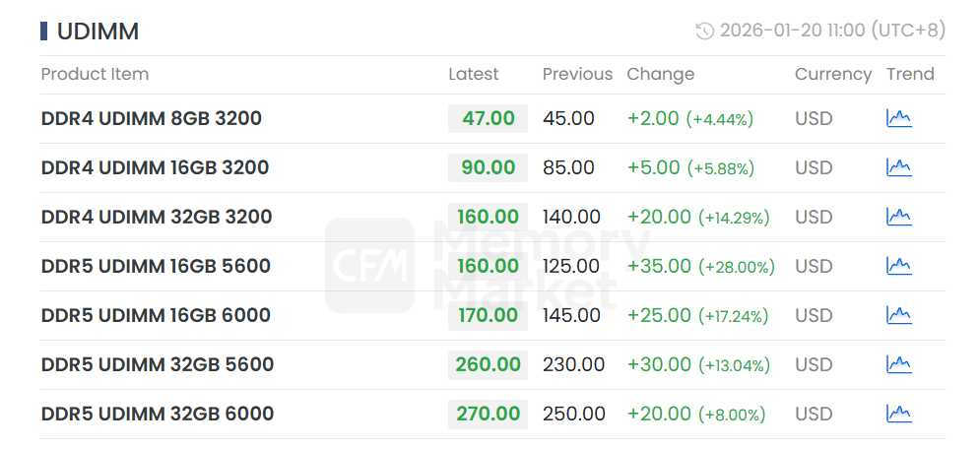Viewport: 980px width, 449px height.
Task: Select the DDR5 UDIMM 32GB 6000 item
Action: click(x=158, y=414)
